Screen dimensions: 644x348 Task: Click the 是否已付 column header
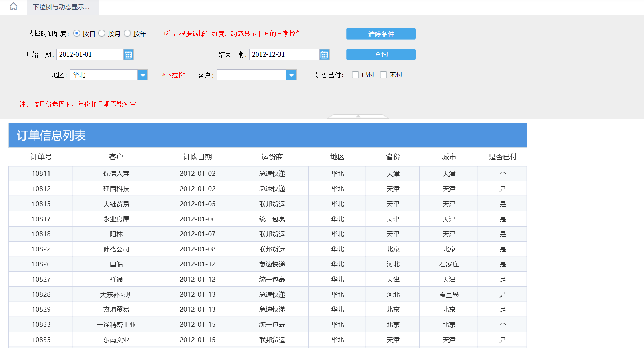(503, 157)
